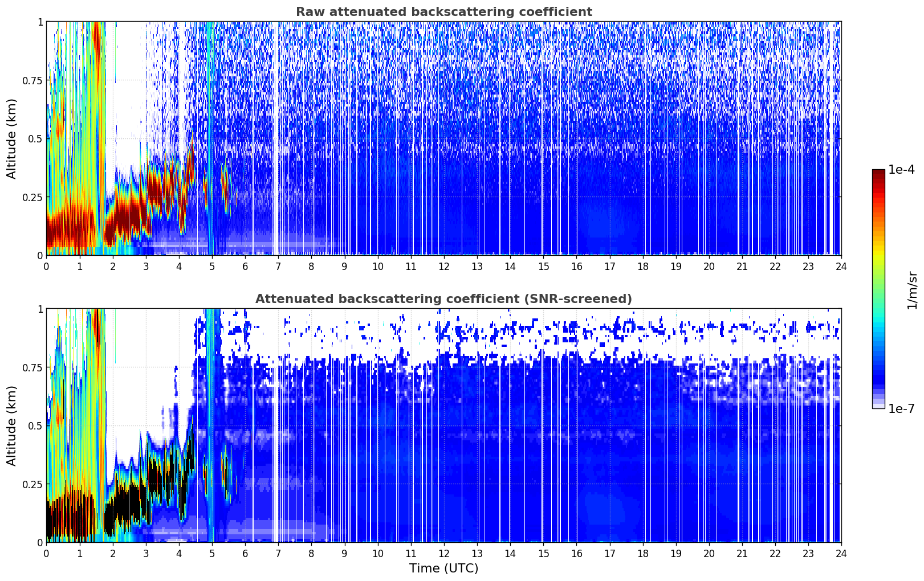Click hour tick "2" under the SNR-screened plot
Viewport: 924px width, 581px height.
113,553
